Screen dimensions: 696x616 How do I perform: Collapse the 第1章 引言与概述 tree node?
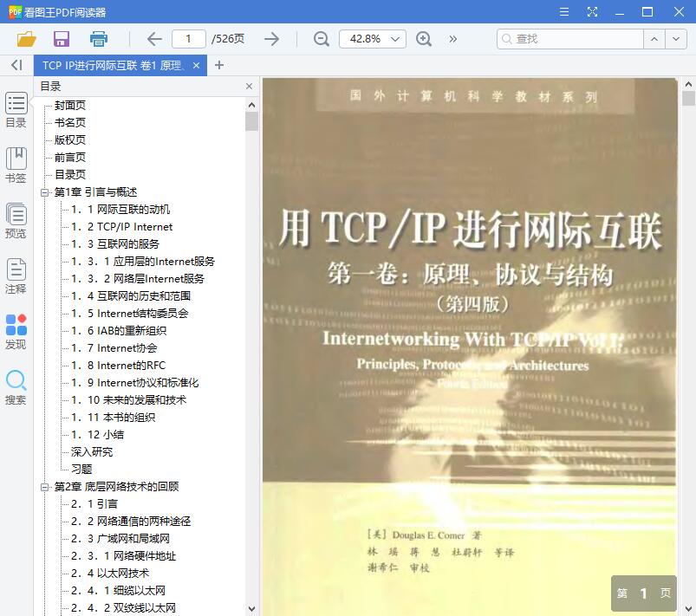coord(44,192)
